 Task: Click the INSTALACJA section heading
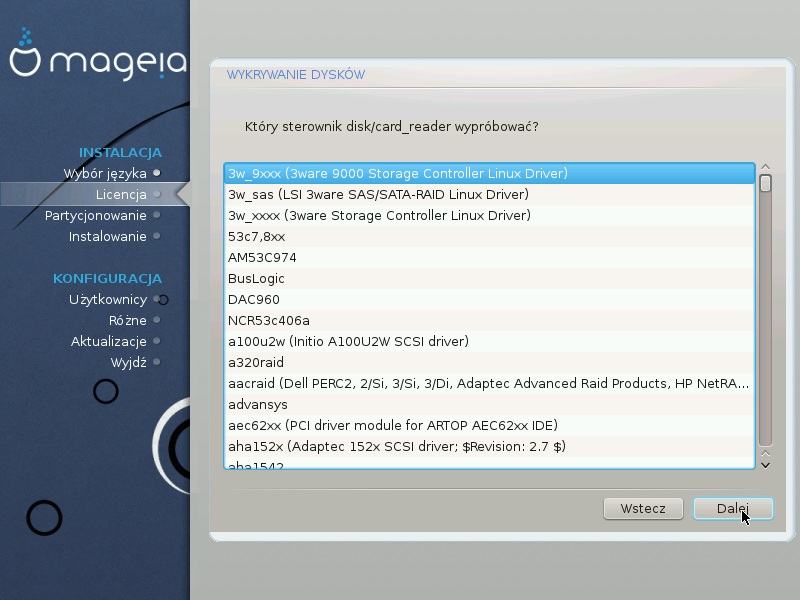[x=120, y=153]
